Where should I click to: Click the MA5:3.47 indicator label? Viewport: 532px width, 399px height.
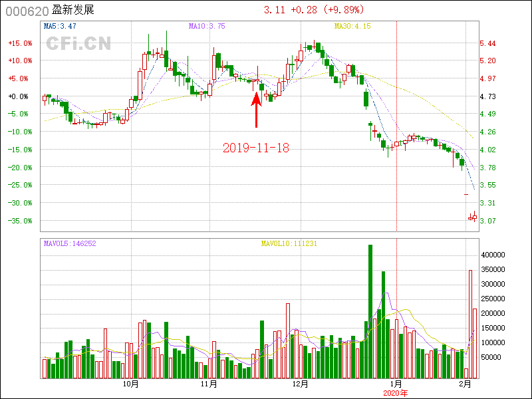coord(59,27)
